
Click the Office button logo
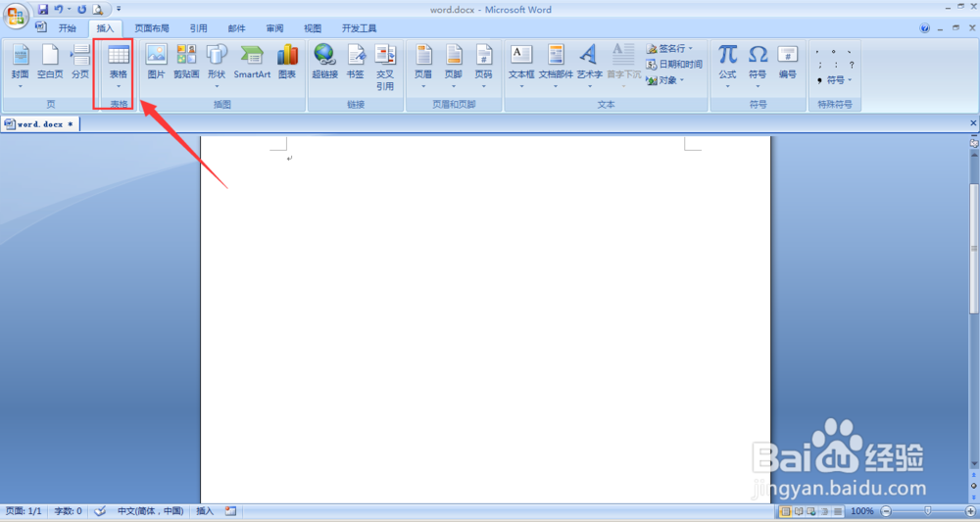(x=16, y=15)
